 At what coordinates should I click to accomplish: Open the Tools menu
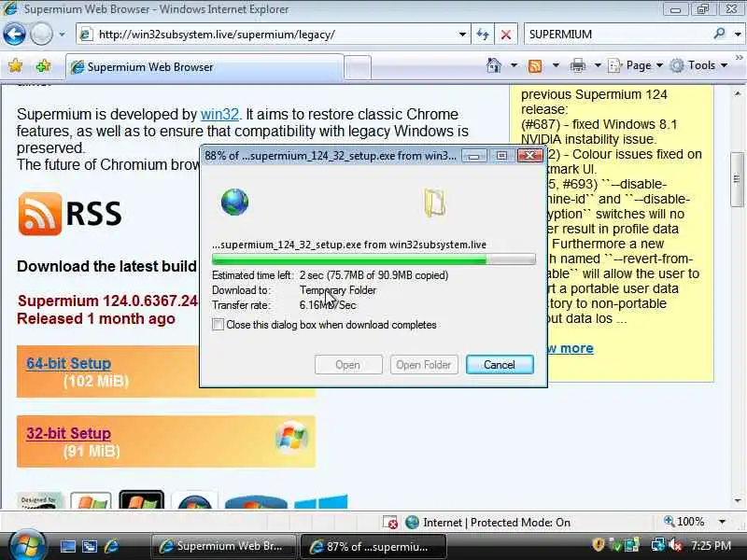tap(698, 65)
